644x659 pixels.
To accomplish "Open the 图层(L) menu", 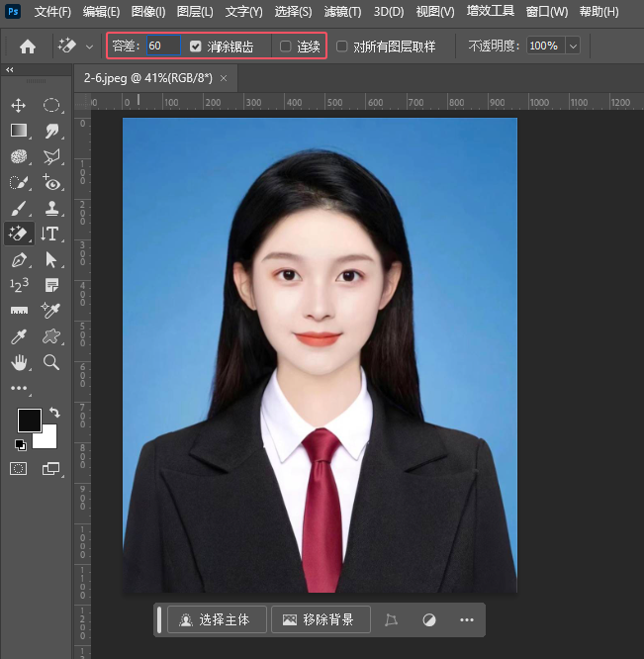I will (195, 12).
